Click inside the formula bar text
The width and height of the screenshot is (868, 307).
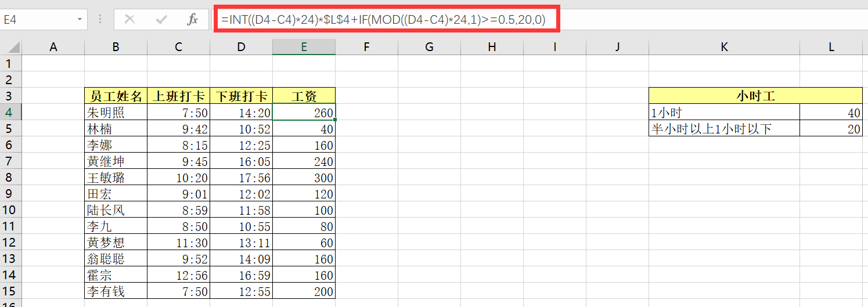(383, 19)
